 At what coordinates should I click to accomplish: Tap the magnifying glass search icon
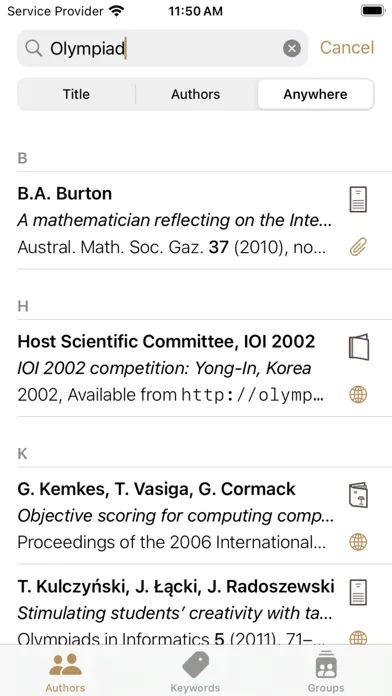tap(34, 48)
